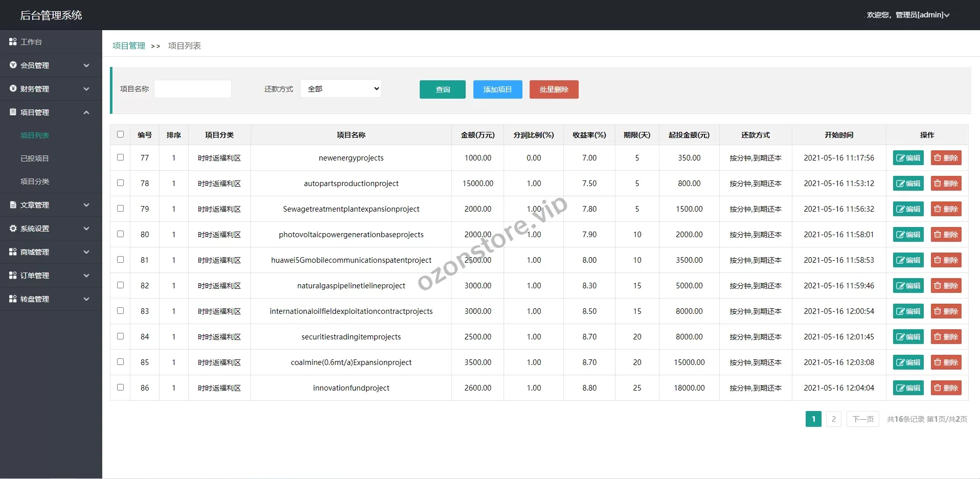Select 已投项目 in the sidebar
The width and height of the screenshot is (980, 479).
click(x=34, y=158)
